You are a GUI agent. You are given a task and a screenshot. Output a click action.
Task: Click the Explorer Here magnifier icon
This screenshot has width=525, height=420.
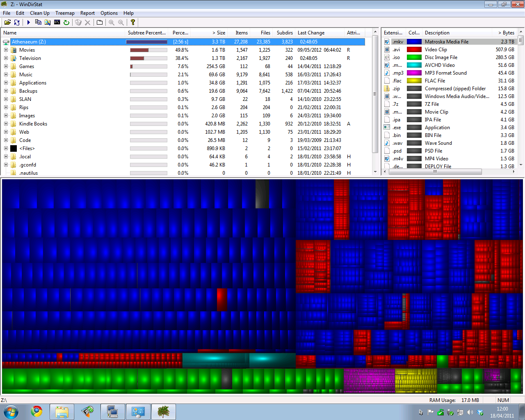point(48,23)
